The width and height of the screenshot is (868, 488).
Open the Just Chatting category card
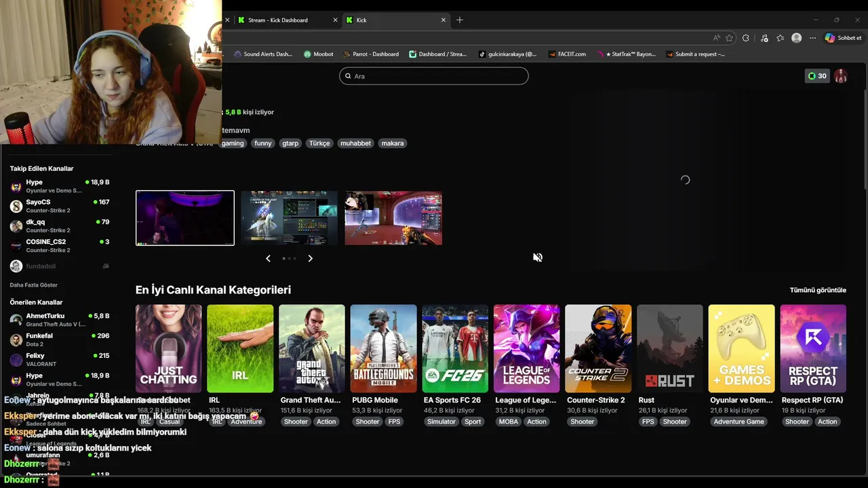coord(169,348)
